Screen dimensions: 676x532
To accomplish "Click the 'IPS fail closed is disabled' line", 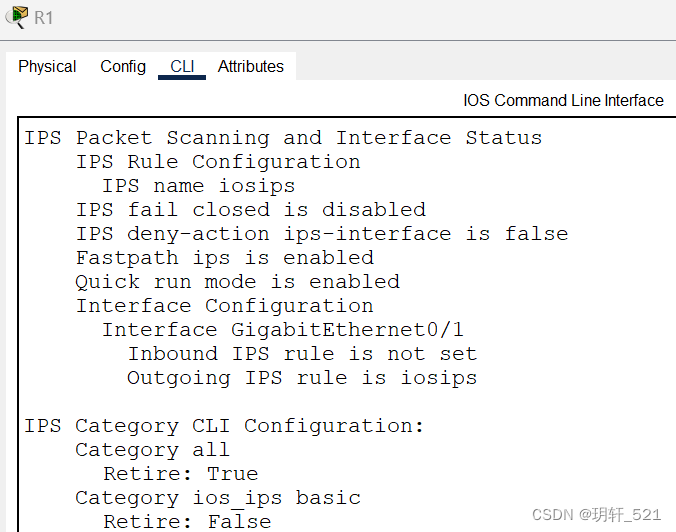I will [251, 210].
